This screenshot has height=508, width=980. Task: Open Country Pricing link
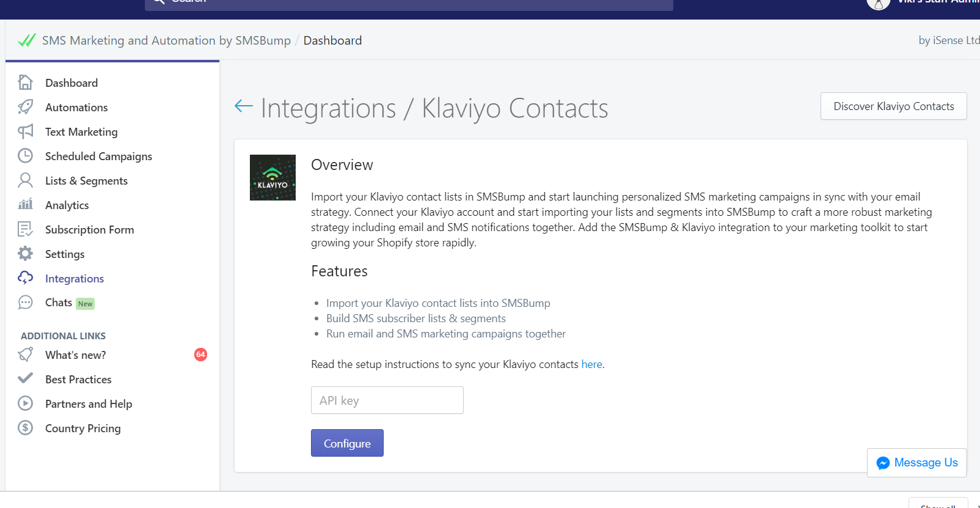tap(82, 429)
